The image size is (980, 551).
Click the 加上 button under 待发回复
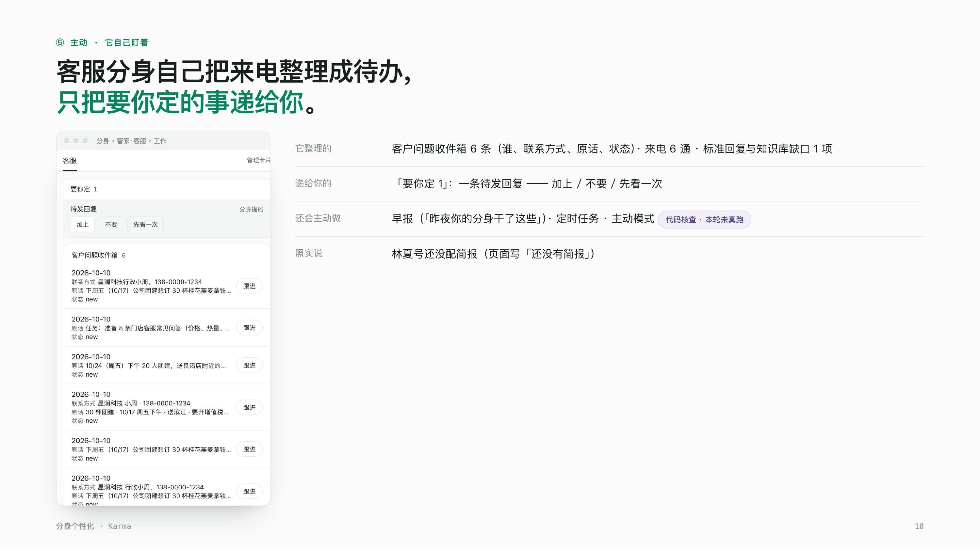82,224
